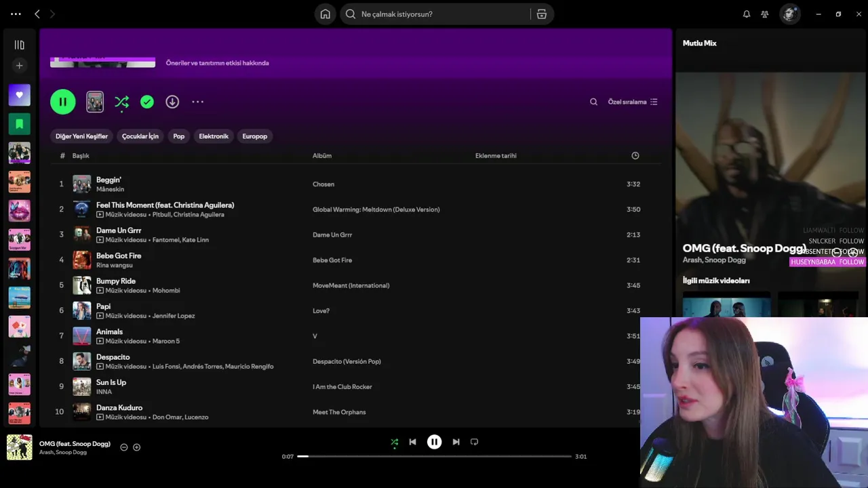The height and width of the screenshot is (488, 868).
Task: Open now playing album cover thumbnail
Action: coord(19,447)
